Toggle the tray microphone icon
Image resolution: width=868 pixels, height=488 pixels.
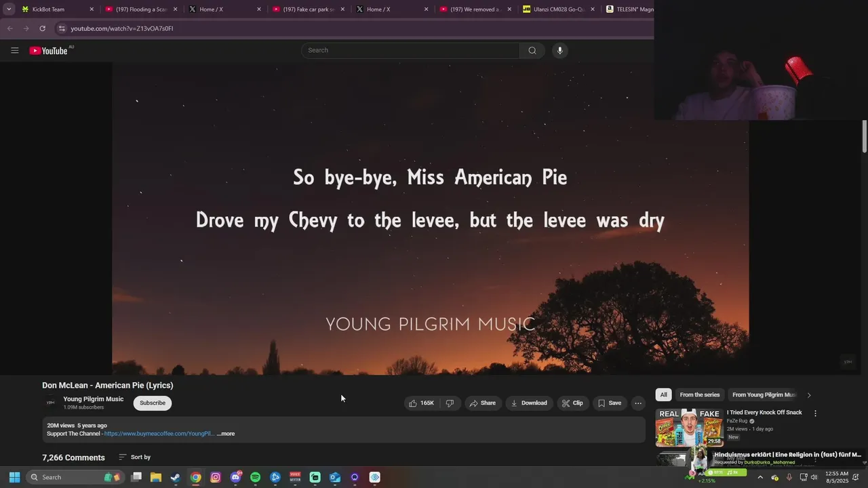tap(789, 477)
